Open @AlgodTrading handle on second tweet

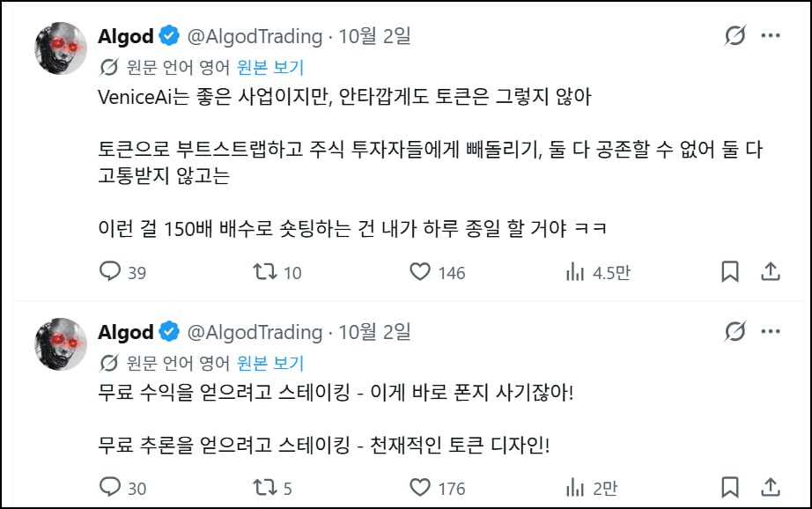[x=255, y=332]
